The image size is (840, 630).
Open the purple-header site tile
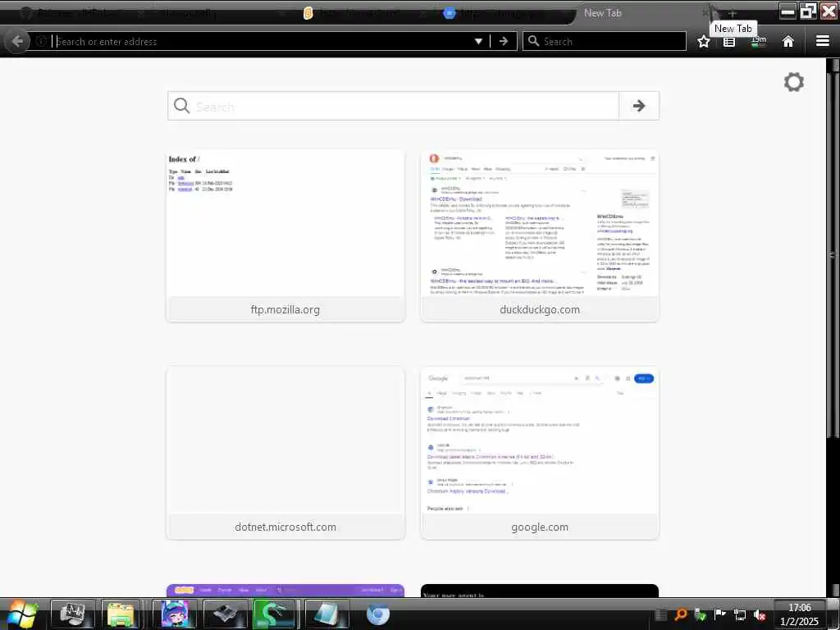click(x=285, y=591)
